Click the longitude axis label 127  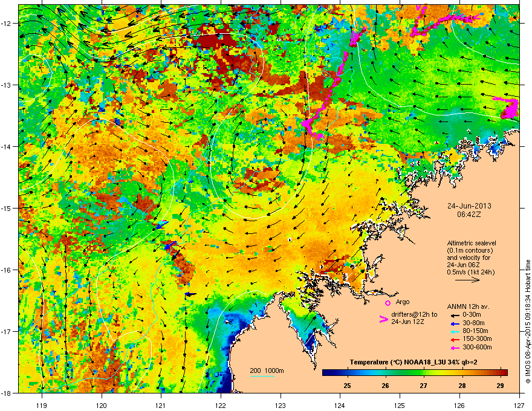[519, 406]
